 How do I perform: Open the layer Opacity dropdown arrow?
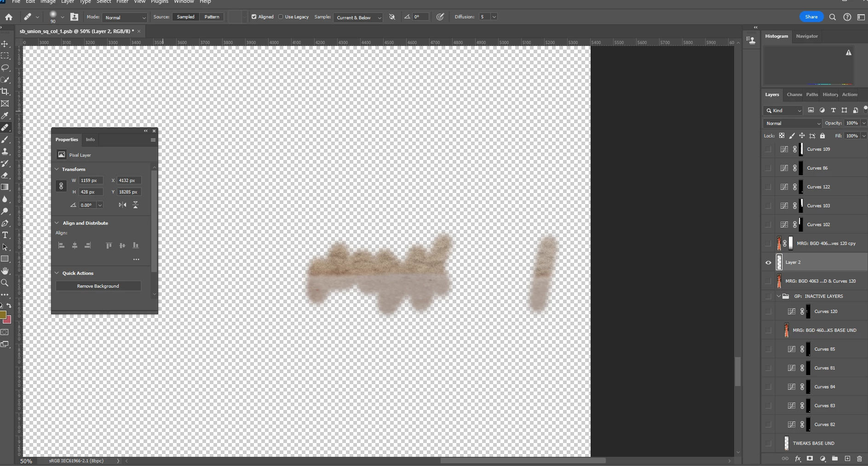tap(863, 123)
